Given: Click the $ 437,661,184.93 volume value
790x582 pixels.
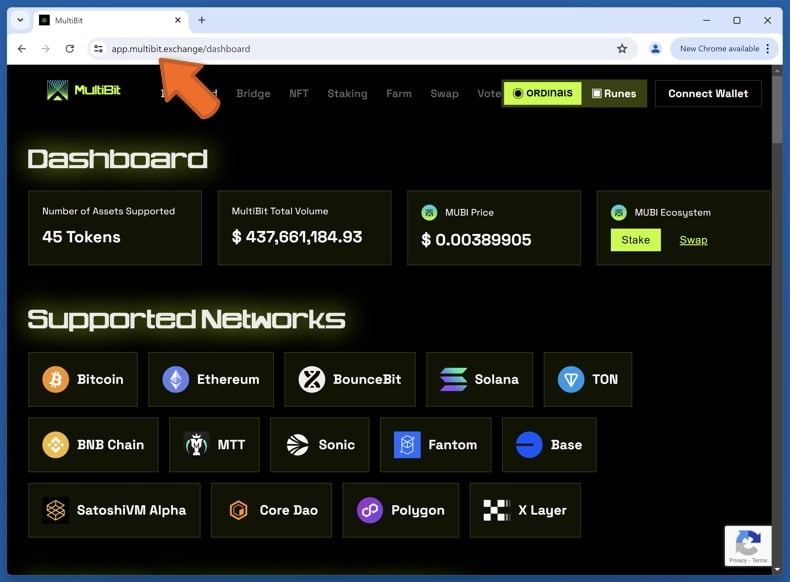Looking at the screenshot, I should [x=297, y=237].
